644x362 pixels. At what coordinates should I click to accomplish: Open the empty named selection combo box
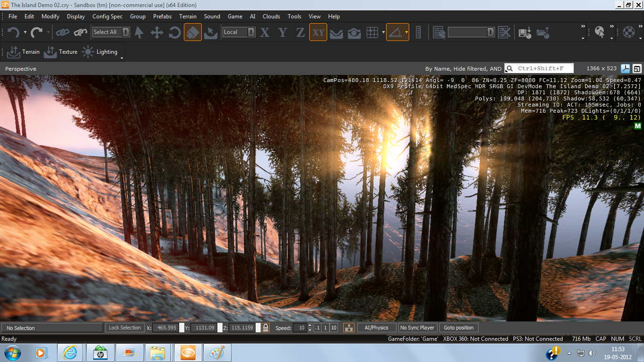click(x=471, y=32)
